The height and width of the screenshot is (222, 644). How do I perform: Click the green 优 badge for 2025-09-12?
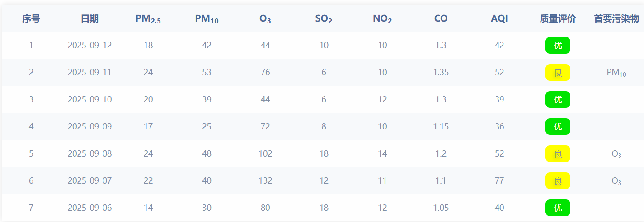[x=558, y=45]
